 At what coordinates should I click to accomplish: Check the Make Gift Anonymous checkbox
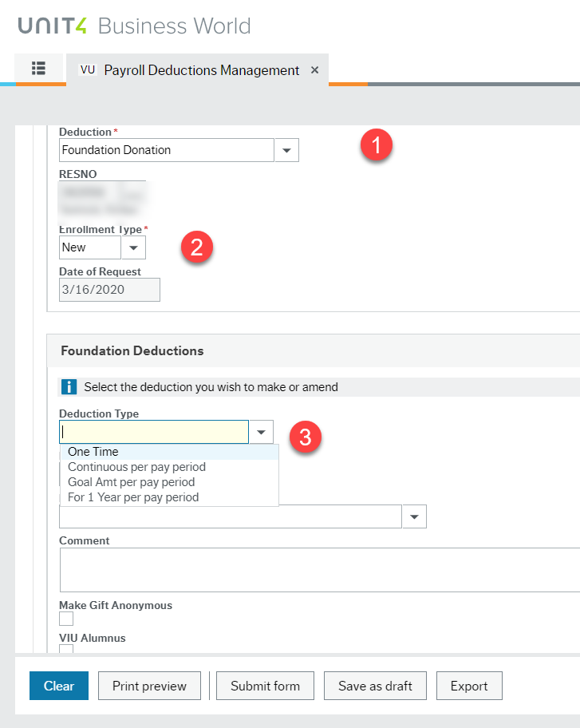point(65,619)
